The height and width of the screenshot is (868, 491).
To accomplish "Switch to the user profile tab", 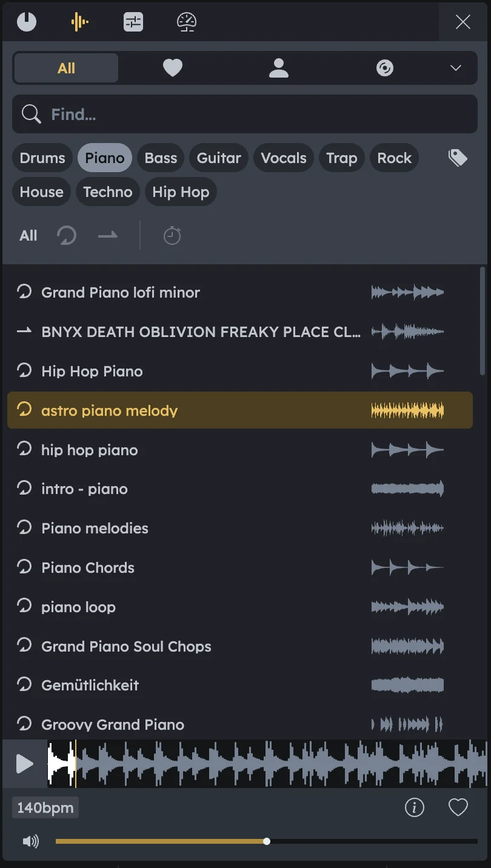I will coord(279,68).
